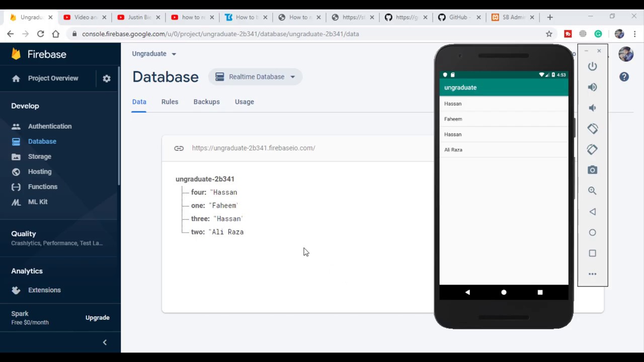Click the database URL link icon
The height and width of the screenshot is (362, 644).
tap(179, 148)
